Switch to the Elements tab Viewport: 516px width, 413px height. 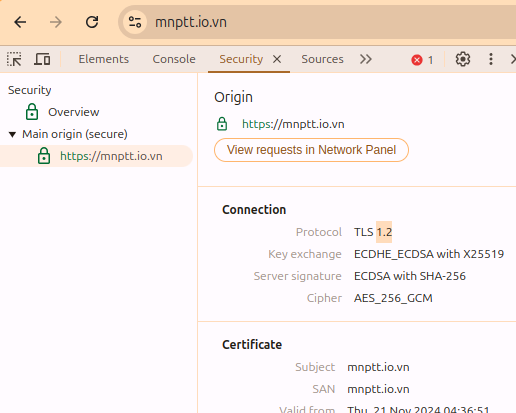(104, 59)
